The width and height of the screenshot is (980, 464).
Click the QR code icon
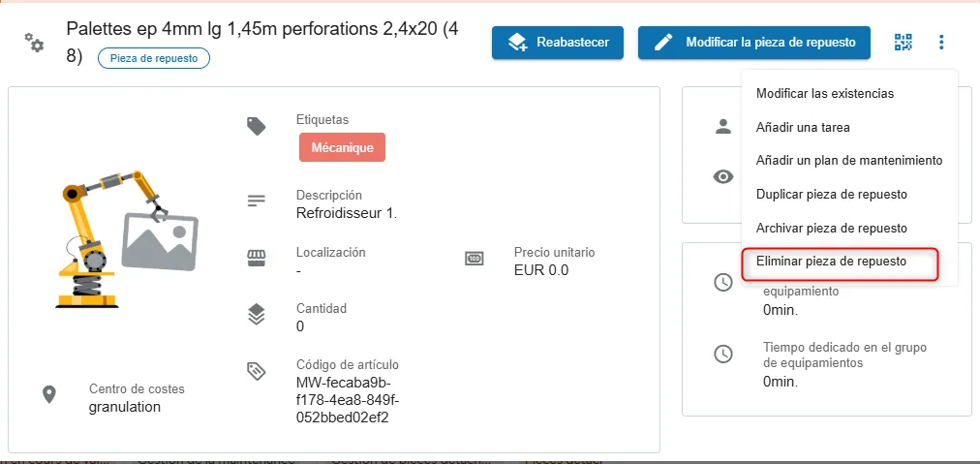pyautogui.click(x=903, y=42)
